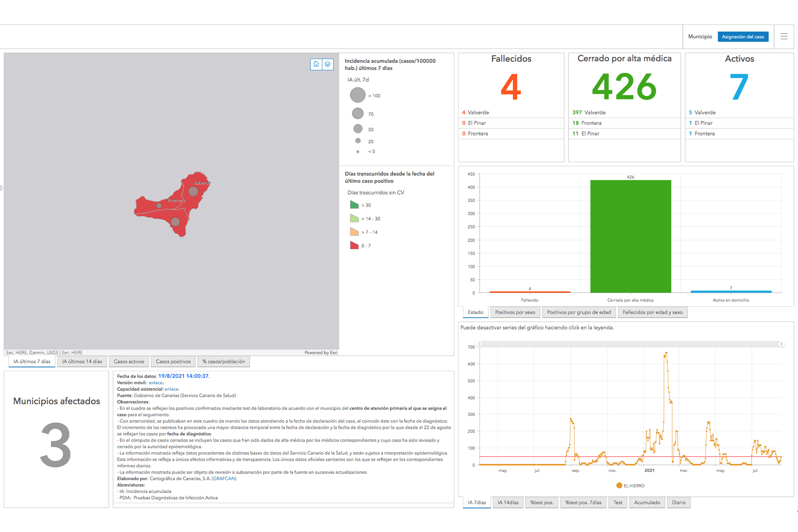
Task: Open the GRAFCAN link
Action: [224, 478]
